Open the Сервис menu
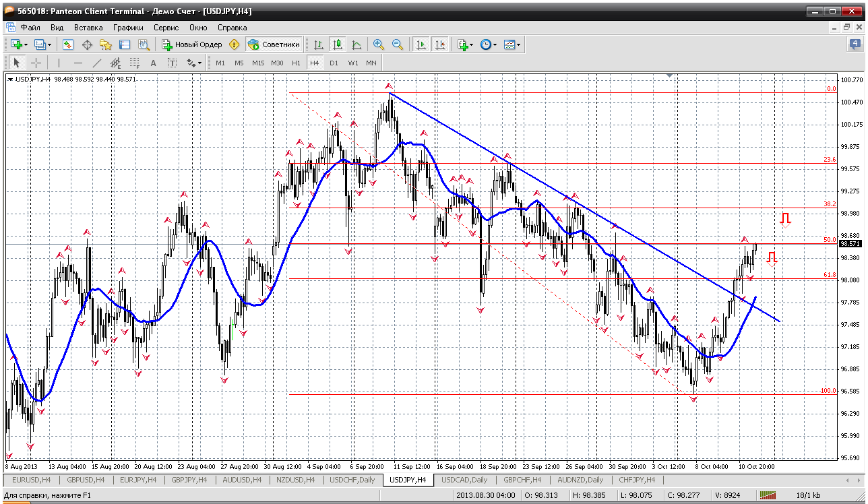Viewport: 868px width, 504px height. click(166, 28)
